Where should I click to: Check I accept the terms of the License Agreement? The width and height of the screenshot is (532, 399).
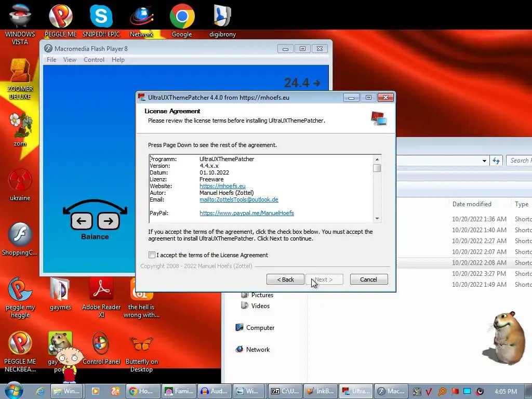152,255
